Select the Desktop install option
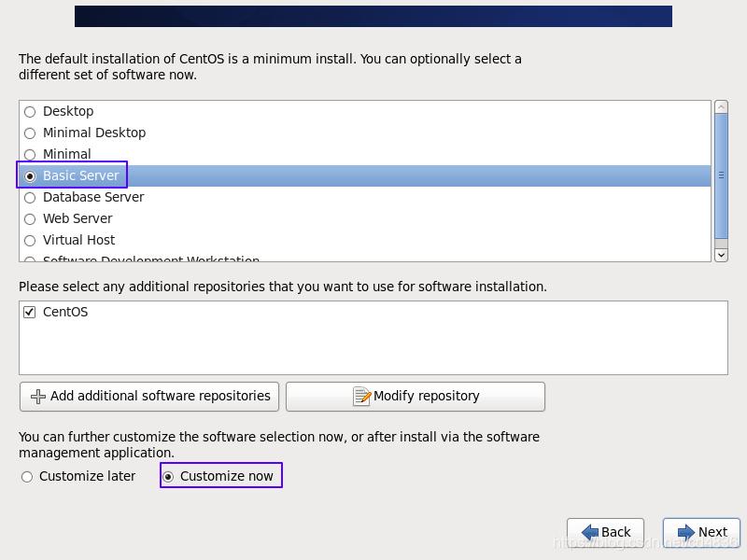This screenshot has height=560, width=747. [x=30, y=112]
